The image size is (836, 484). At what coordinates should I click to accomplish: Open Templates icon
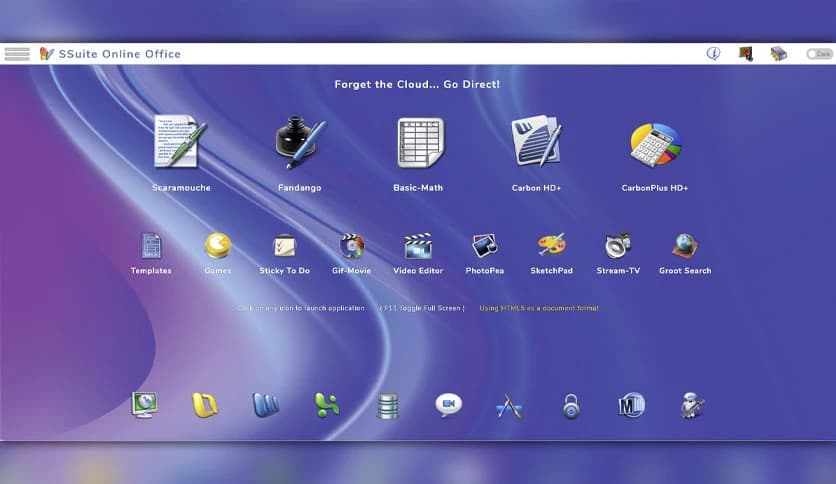point(151,246)
